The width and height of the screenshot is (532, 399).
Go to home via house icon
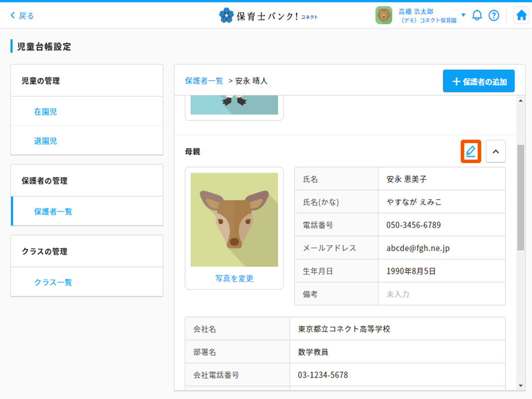(x=521, y=15)
